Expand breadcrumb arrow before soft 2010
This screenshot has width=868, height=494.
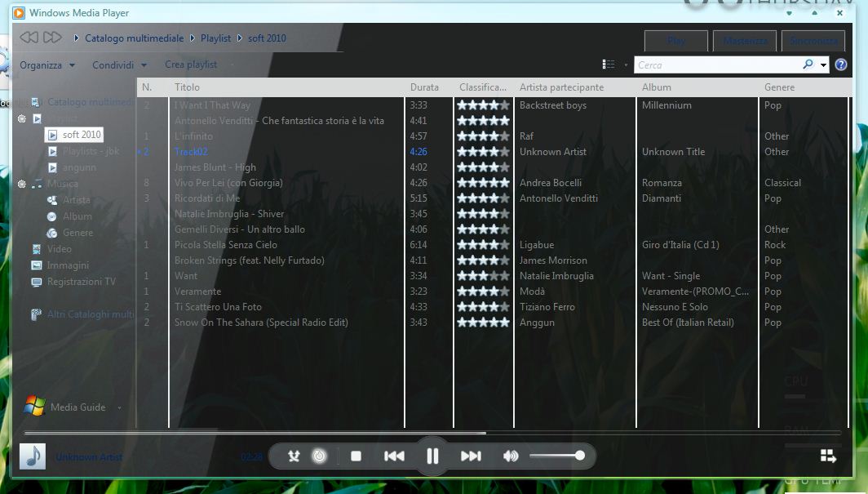point(240,38)
